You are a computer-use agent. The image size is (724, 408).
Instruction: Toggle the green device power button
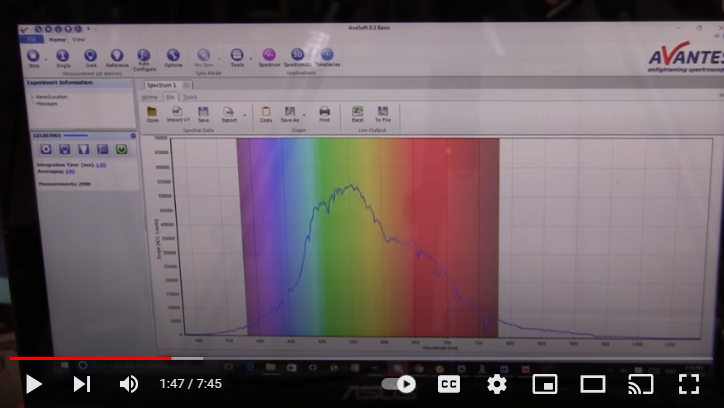pyautogui.click(x=121, y=149)
